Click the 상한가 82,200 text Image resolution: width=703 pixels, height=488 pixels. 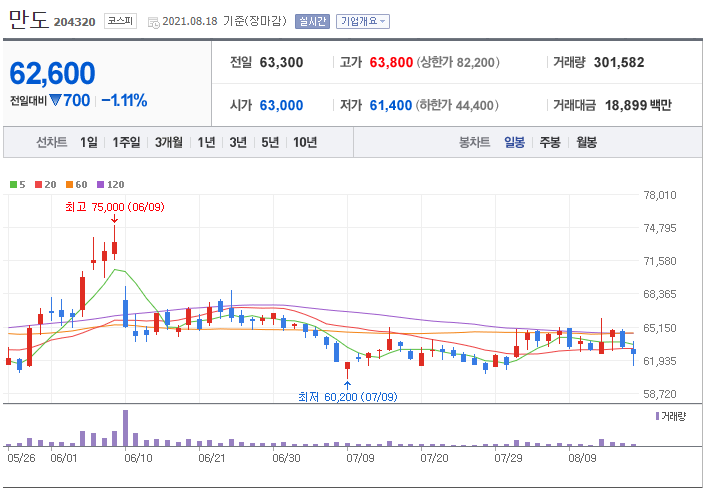click(458, 62)
